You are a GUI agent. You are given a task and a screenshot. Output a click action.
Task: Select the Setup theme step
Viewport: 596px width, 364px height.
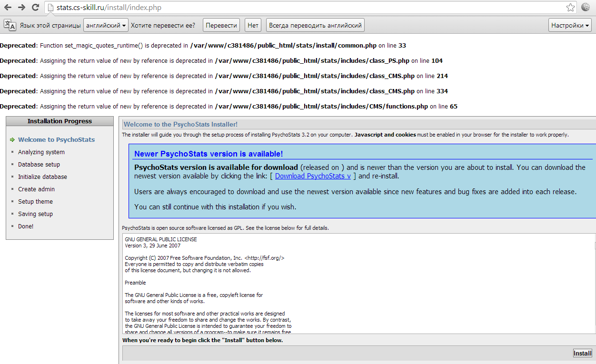[35, 202]
